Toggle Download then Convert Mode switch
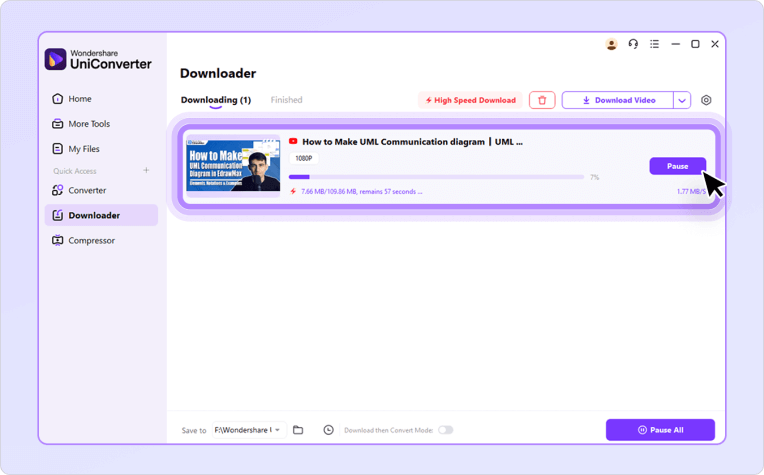 445,430
